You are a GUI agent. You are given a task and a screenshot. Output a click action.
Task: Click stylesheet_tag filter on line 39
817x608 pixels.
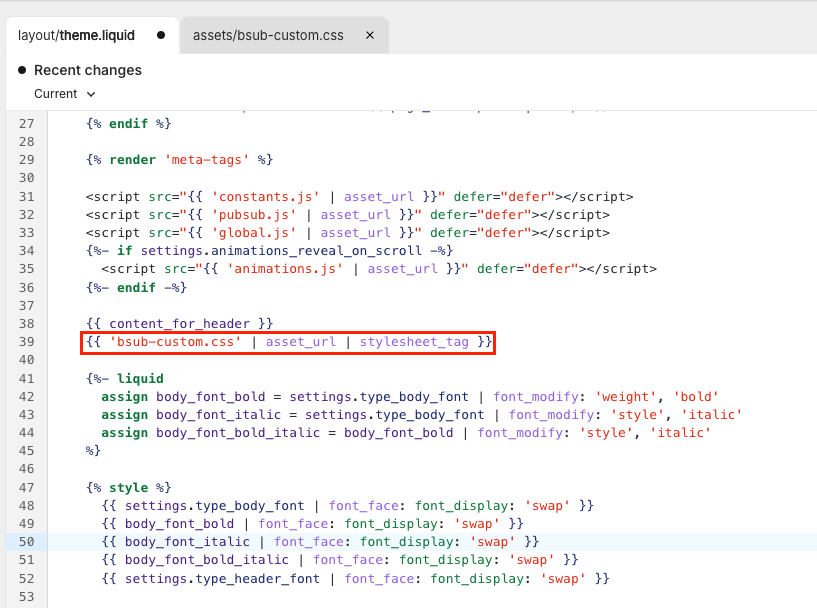[414, 342]
